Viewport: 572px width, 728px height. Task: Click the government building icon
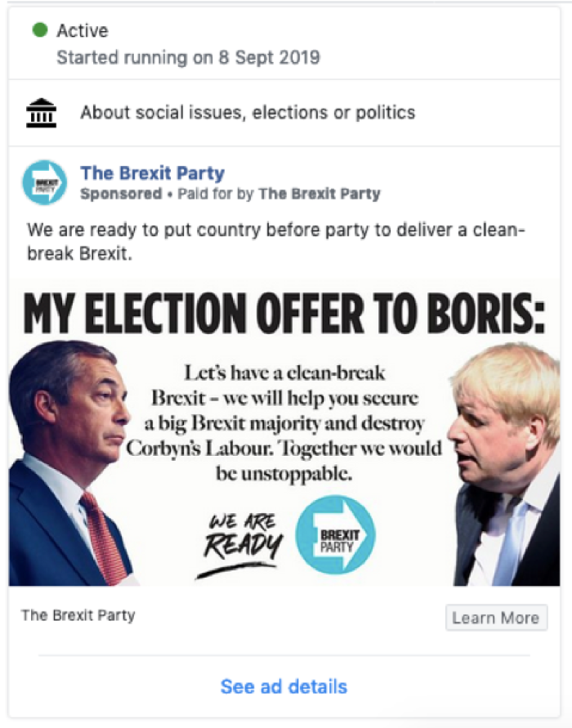[42, 113]
